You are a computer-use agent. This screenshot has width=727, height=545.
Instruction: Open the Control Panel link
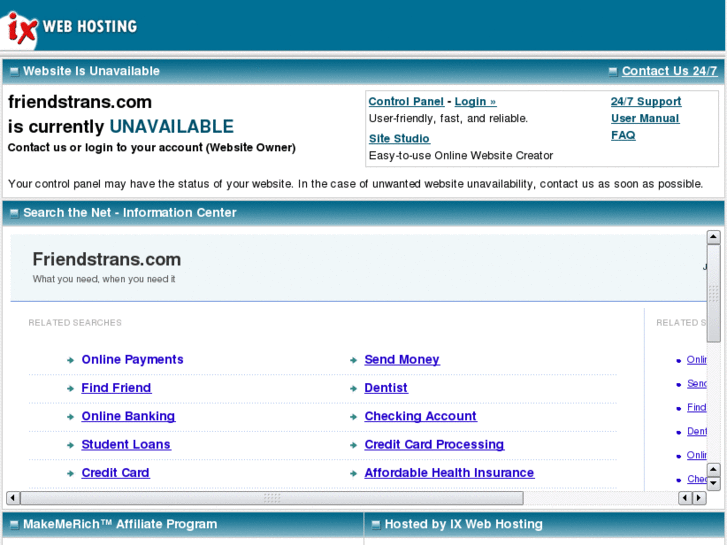tap(406, 102)
